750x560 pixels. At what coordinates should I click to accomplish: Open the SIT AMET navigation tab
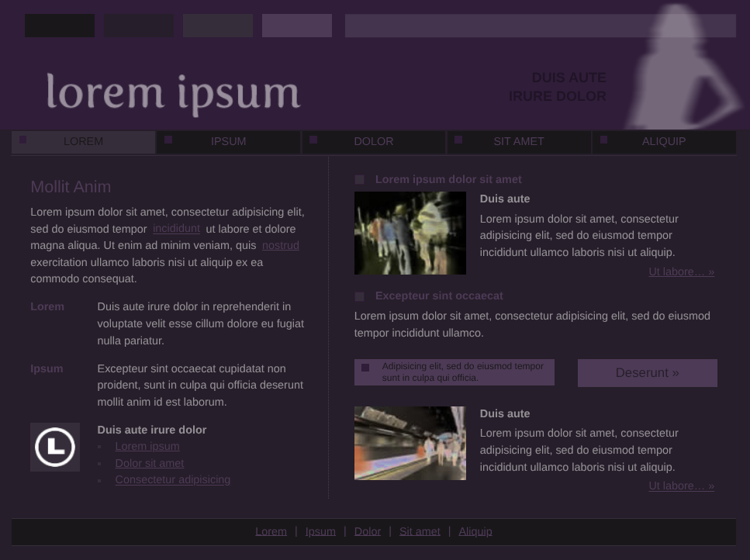[x=519, y=141]
